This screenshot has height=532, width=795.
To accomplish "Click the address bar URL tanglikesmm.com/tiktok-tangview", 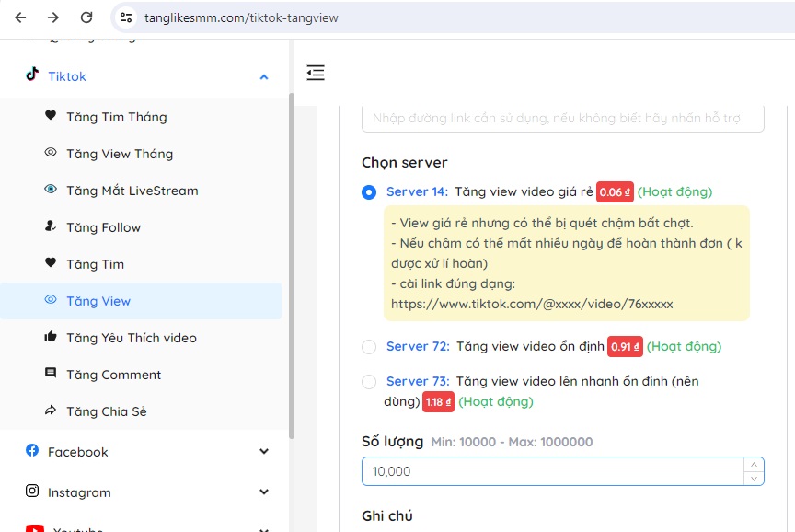I will pyautogui.click(x=241, y=17).
